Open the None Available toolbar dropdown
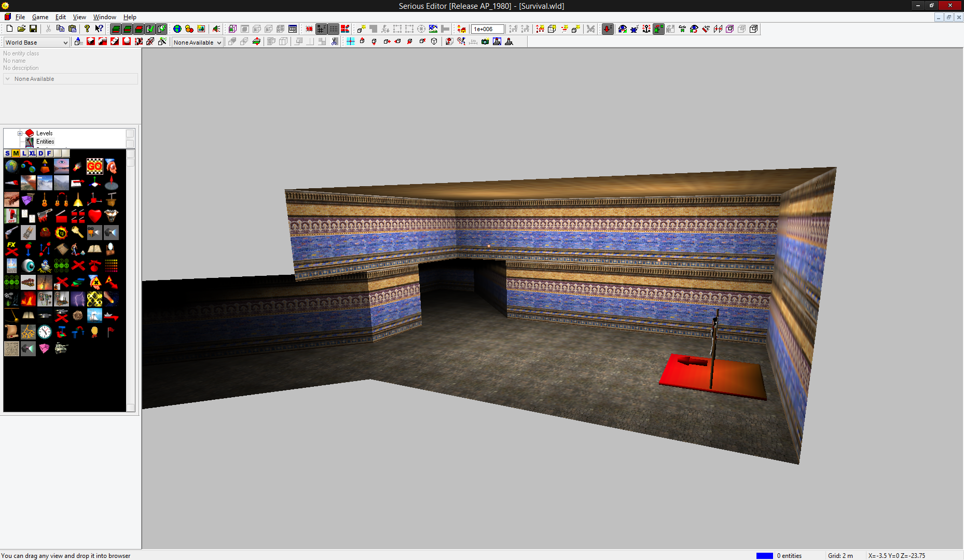The width and height of the screenshot is (964, 560). (197, 43)
